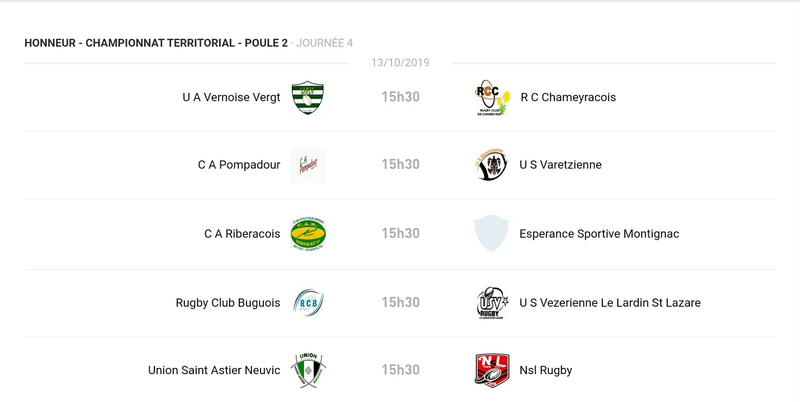Image resolution: width=800 pixels, height=402 pixels.
Task: Open the C A Pompadour team logo
Action: 308,165
